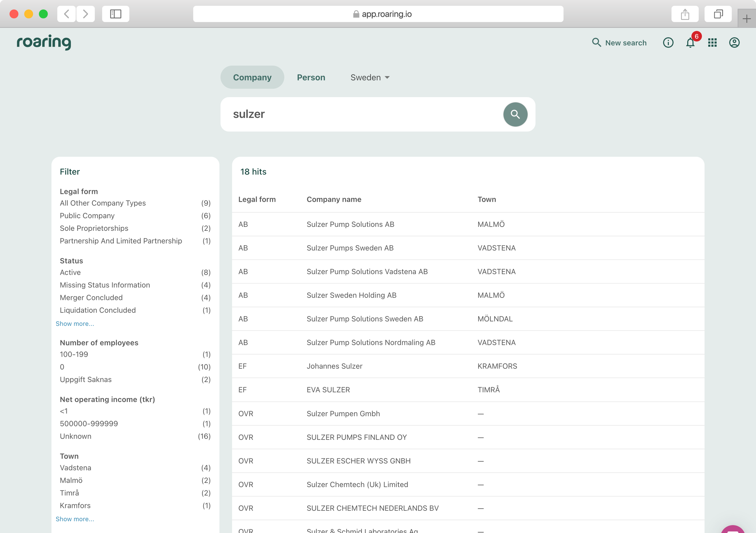Expand the Sweden country dropdown
This screenshot has height=533, width=756.
click(370, 77)
